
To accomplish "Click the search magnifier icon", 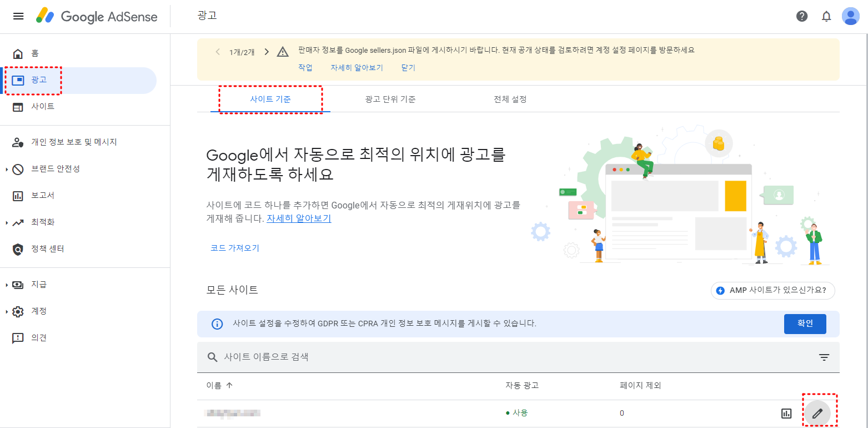I will point(212,357).
